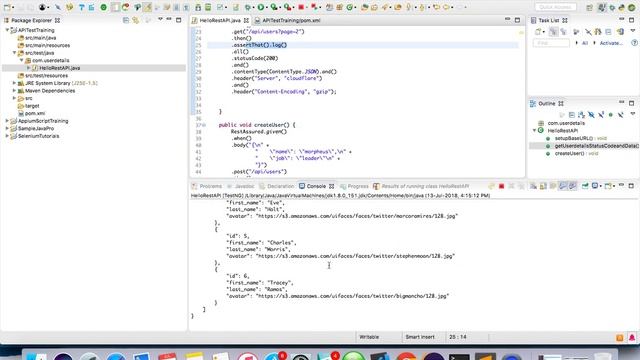640x360 pixels.
Task: Collapse the src/test/java folder
Action: point(14,53)
